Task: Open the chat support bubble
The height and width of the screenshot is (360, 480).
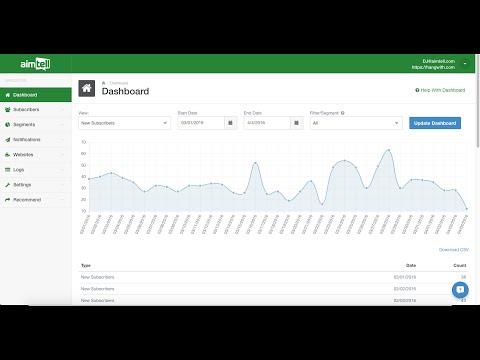Action: pyautogui.click(x=460, y=290)
